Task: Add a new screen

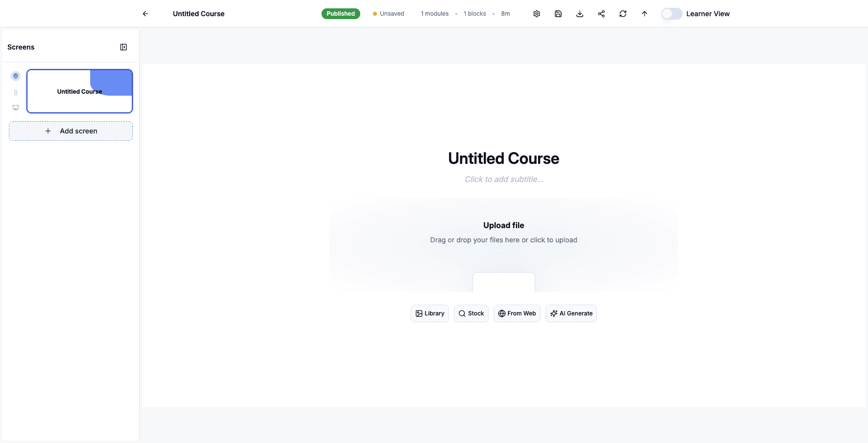Action: (71, 131)
